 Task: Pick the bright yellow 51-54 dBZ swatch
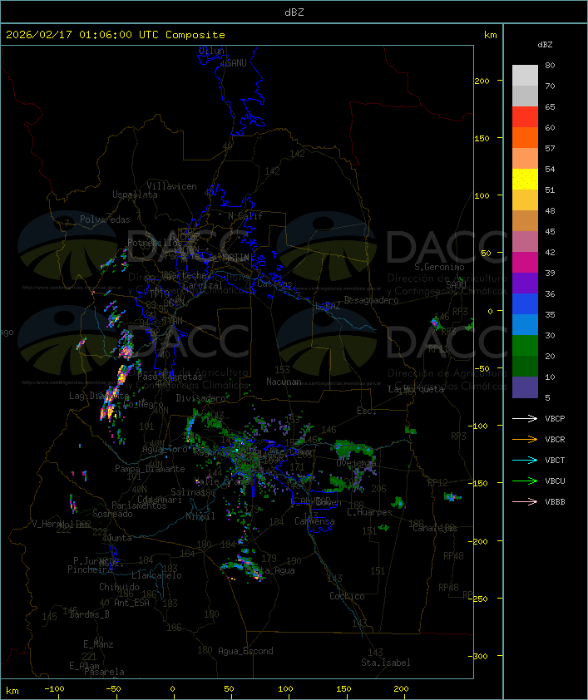click(525, 180)
